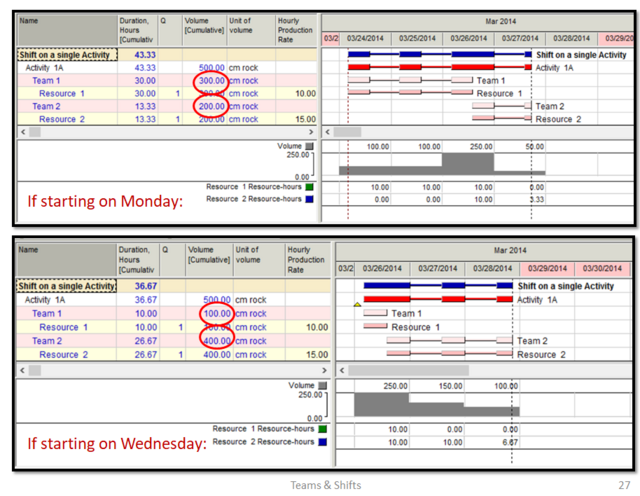Click red Activity 1A bar in Wednesday Gantt
640x496 pixels.
pyautogui.click(x=438, y=299)
